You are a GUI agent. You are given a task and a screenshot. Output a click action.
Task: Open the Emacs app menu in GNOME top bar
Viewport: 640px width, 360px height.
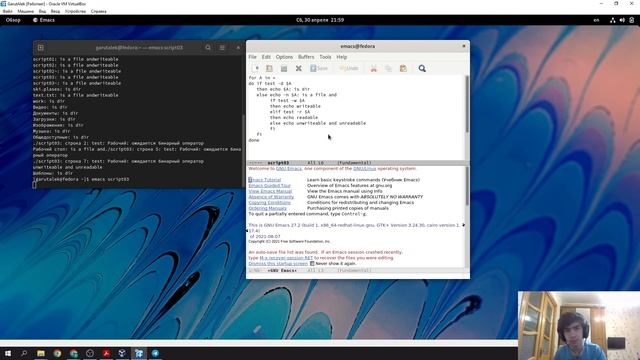pos(44,20)
